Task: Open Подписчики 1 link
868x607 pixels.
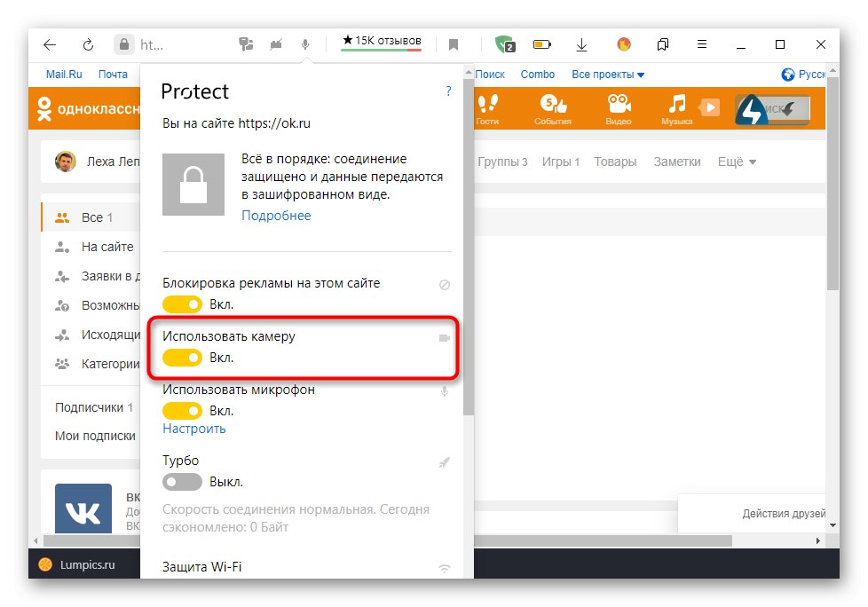Action: 94,408
